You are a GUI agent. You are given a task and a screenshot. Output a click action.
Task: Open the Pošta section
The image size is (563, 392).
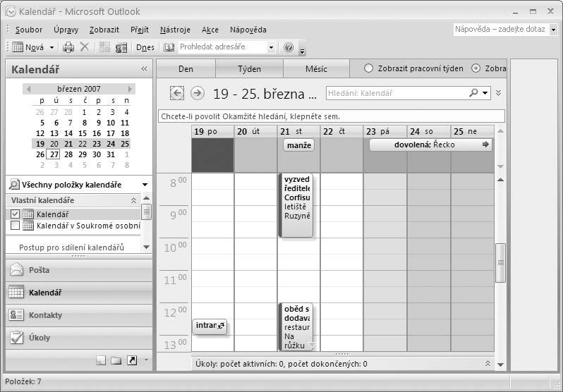79,270
